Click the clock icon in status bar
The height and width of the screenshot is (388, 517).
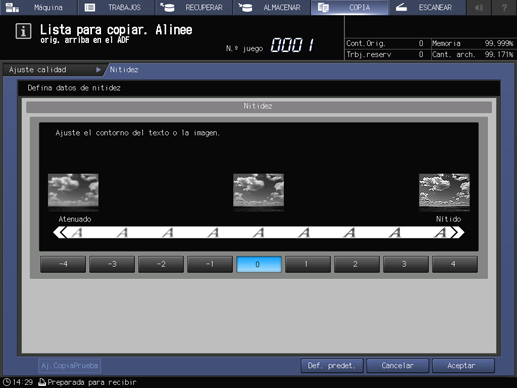pyautogui.click(x=7, y=382)
